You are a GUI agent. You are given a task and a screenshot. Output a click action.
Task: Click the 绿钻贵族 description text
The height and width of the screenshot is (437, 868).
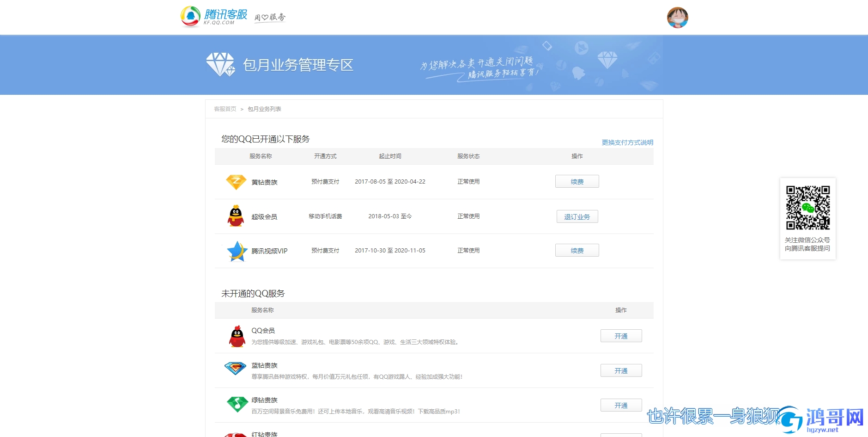[x=356, y=412]
